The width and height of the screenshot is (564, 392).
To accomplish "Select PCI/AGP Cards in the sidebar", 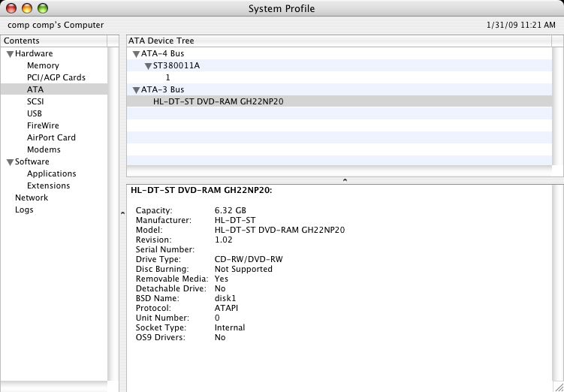I will pyautogui.click(x=56, y=77).
